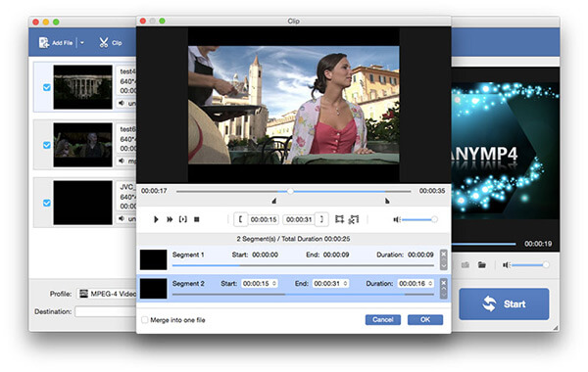The image size is (588, 372).
Task: Stop the clip playback
Action: pyautogui.click(x=197, y=219)
